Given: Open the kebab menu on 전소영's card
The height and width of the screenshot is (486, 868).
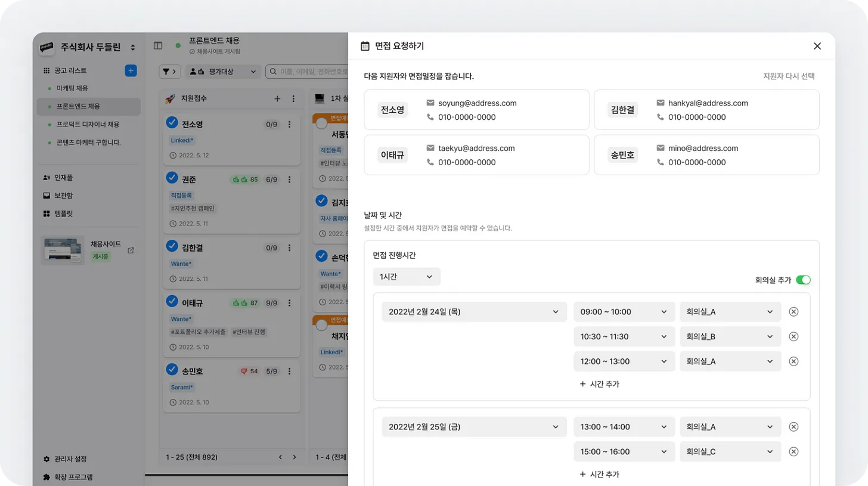Looking at the screenshot, I should click(290, 124).
